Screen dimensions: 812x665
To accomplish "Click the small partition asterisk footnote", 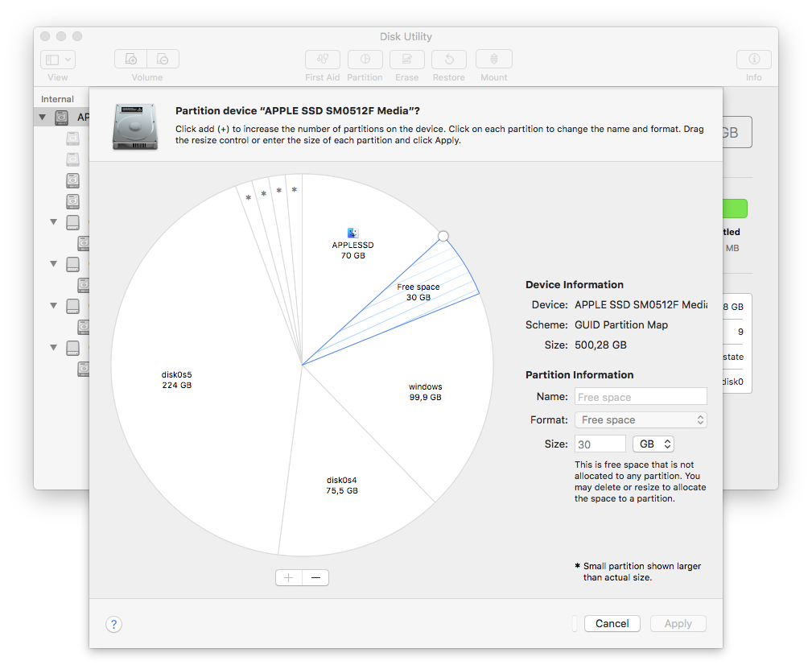I will tap(637, 572).
